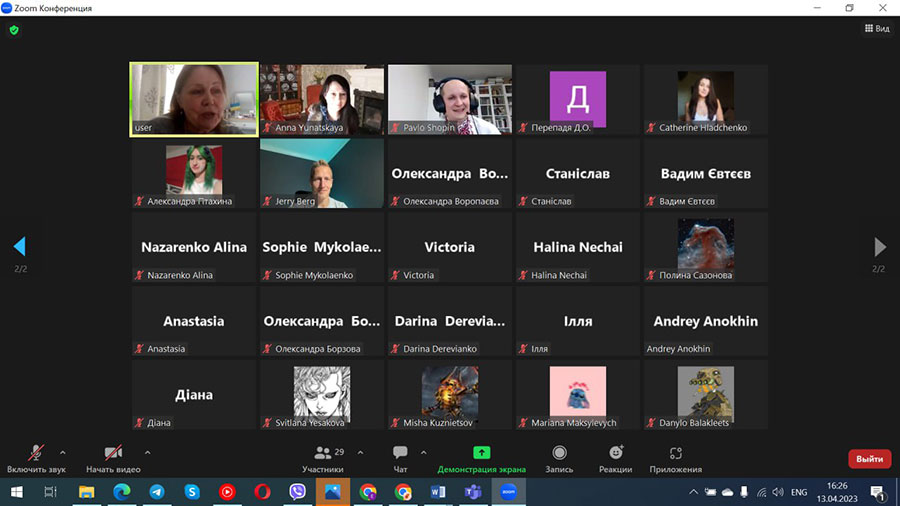Image resolution: width=900 pixels, height=506 pixels.
Task: Click the red Выйти leave button
Action: pyautogui.click(x=869, y=459)
